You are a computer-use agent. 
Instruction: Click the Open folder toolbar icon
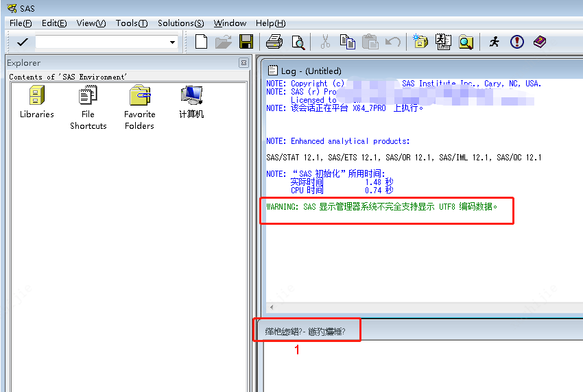(x=223, y=42)
